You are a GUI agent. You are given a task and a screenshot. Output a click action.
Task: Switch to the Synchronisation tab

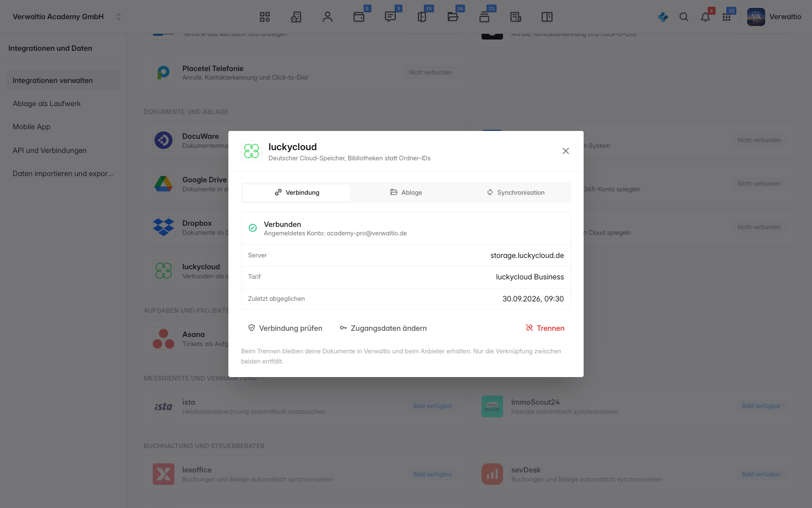coord(516,192)
